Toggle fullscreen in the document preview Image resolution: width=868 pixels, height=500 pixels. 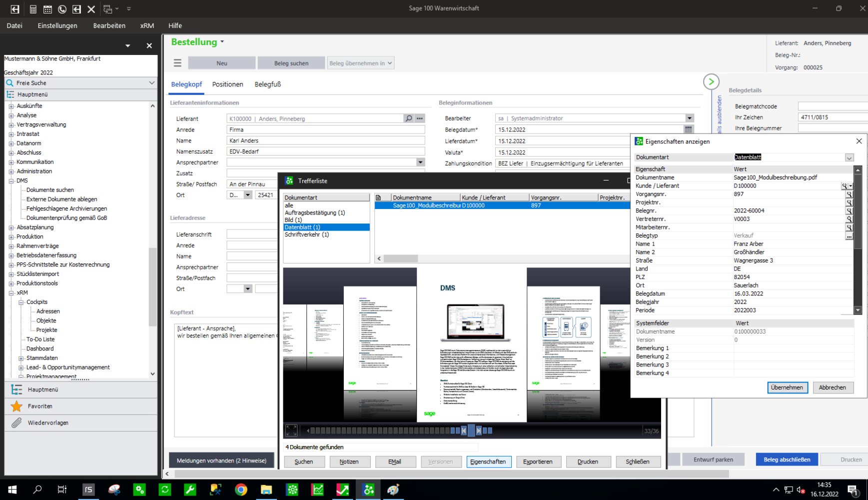click(291, 430)
